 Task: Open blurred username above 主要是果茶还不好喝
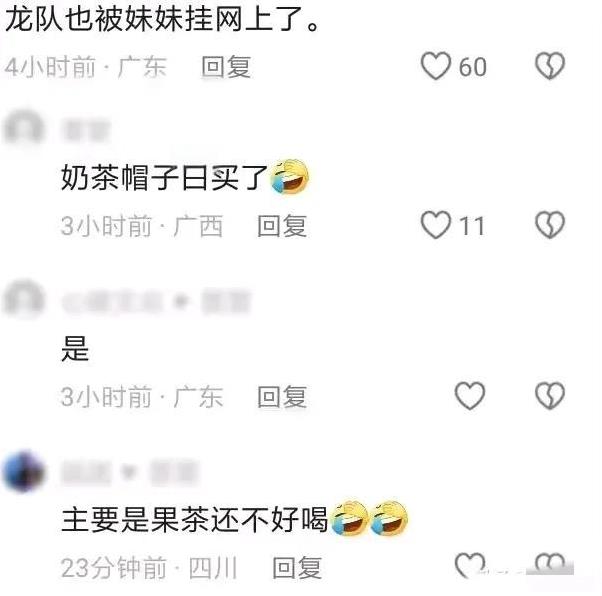(130, 472)
